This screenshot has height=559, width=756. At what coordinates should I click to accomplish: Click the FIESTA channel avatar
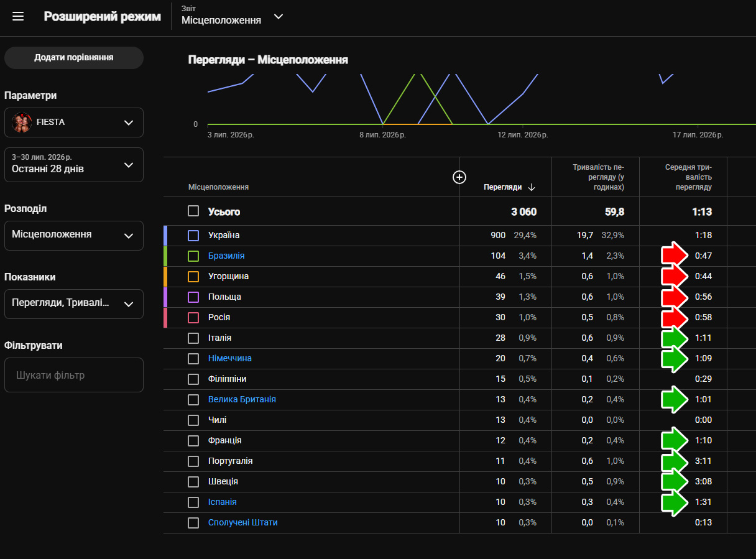22,122
